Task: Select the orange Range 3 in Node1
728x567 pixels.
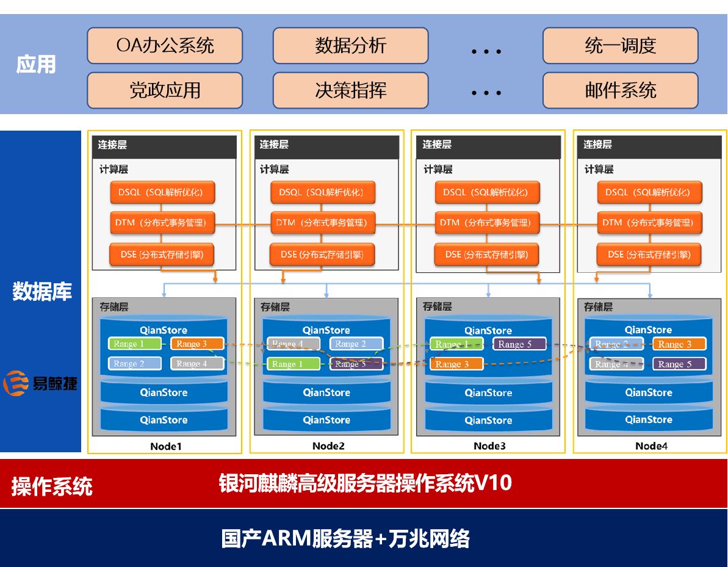Action: 197,344
